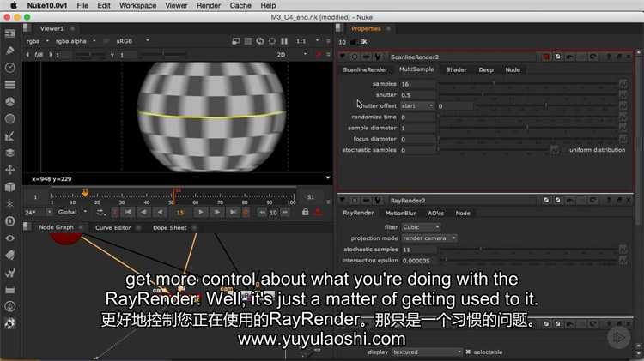
Task: Jump to the first frame button
Action: click(x=128, y=212)
